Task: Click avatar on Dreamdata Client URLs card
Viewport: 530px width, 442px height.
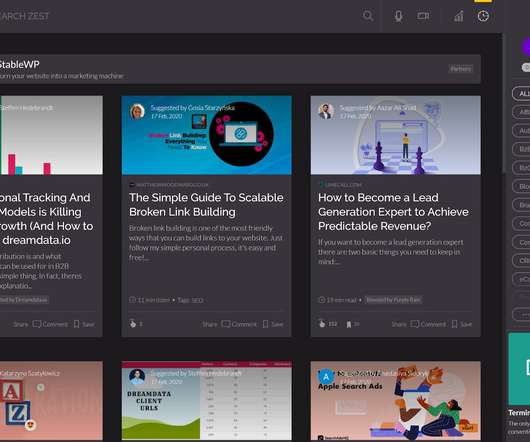Action: pyautogui.click(x=137, y=377)
